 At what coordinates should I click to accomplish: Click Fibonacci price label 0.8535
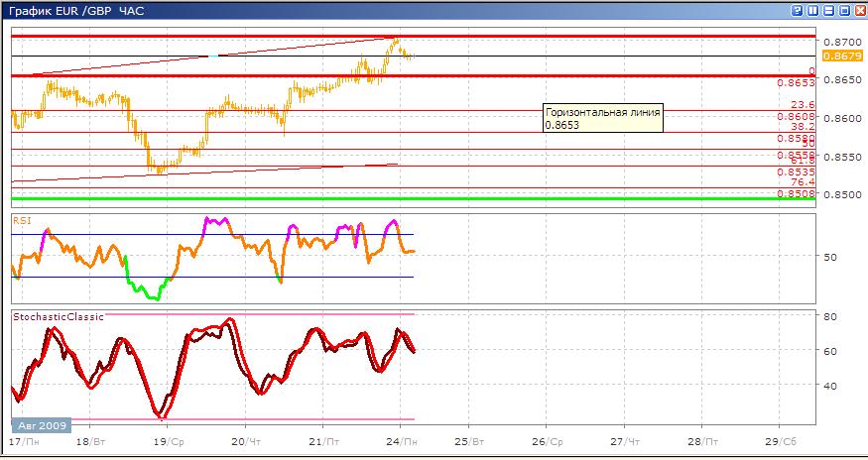tap(796, 172)
